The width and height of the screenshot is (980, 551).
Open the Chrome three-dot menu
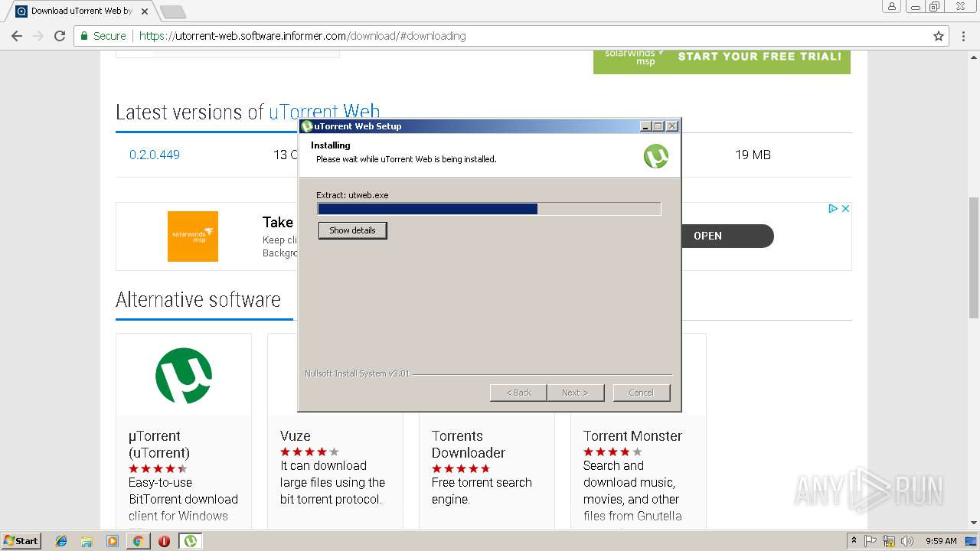coord(964,36)
